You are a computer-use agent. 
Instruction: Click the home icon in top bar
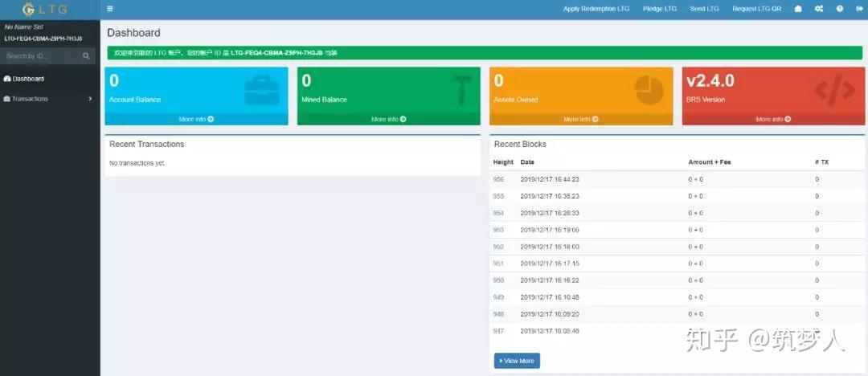pyautogui.click(x=798, y=9)
